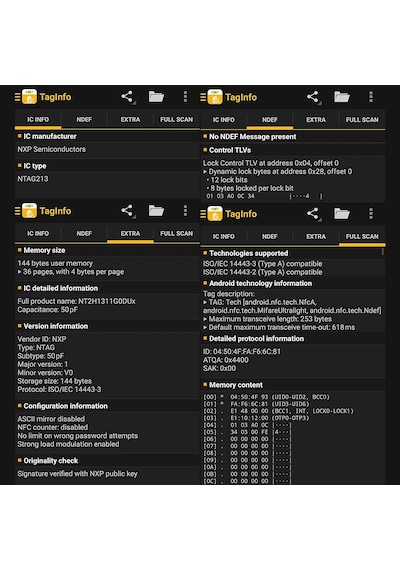
Task: Select the active EXTRA tab on the Memory size screen
Action: pos(130,234)
